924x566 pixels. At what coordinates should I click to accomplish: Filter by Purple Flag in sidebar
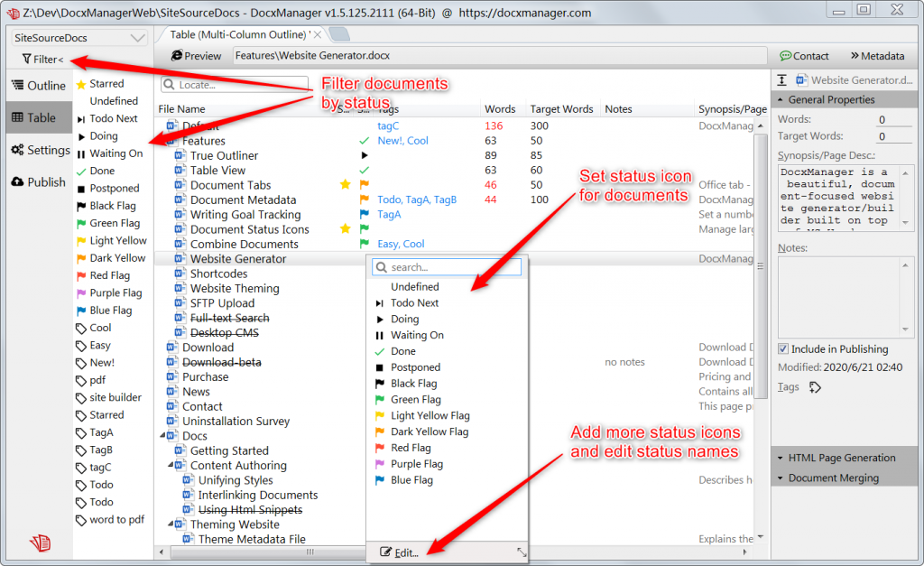[x=109, y=293]
